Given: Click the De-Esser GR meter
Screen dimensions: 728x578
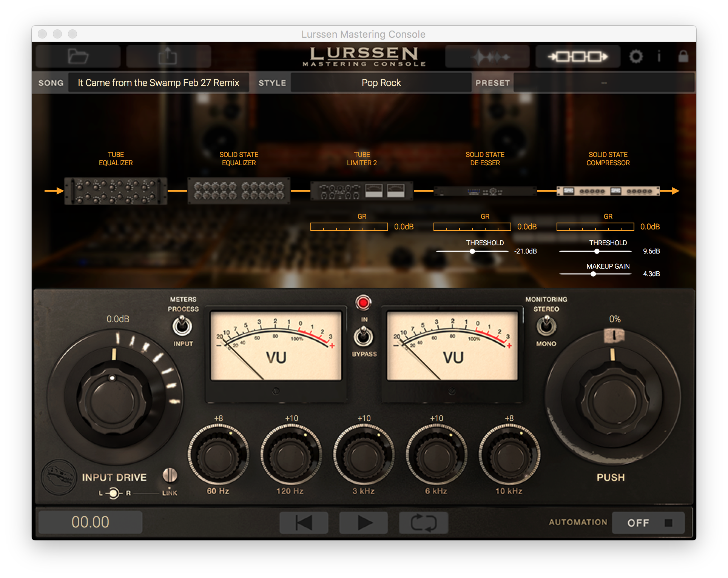Looking at the screenshot, I should pyautogui.click(x=472, y=227).
